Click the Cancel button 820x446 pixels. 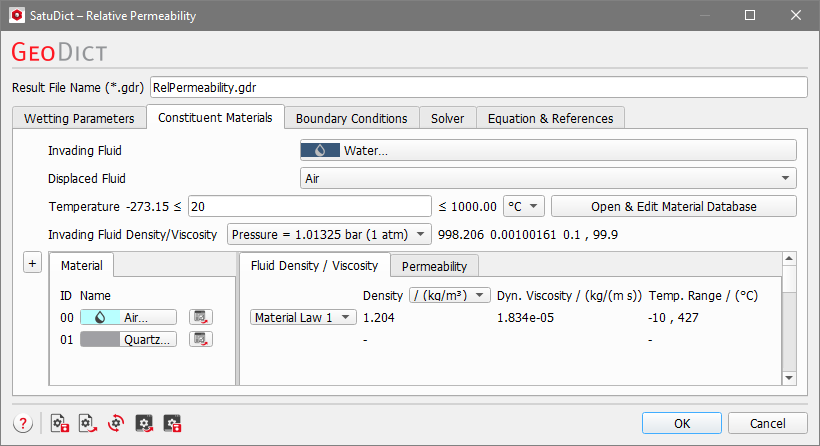(768, 424)
